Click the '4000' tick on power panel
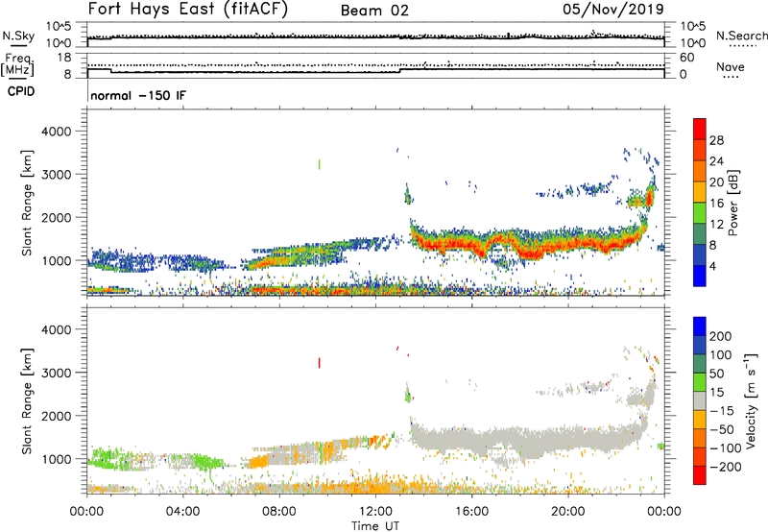 [56, 132]
